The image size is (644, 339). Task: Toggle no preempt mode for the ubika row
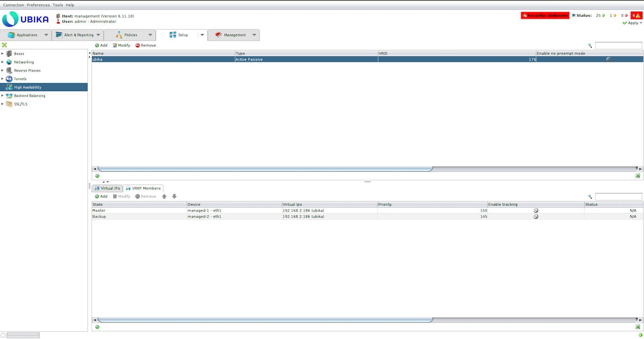point(609,59)
